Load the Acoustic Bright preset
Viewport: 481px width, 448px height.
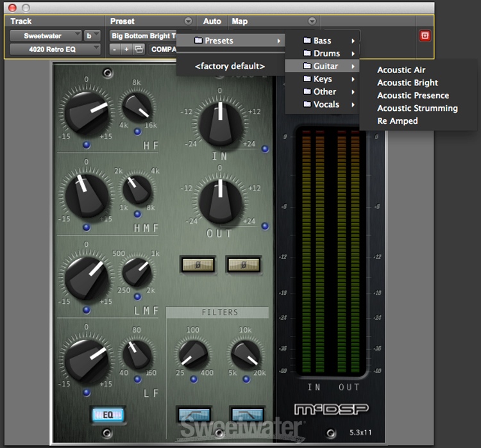point(408,83)
